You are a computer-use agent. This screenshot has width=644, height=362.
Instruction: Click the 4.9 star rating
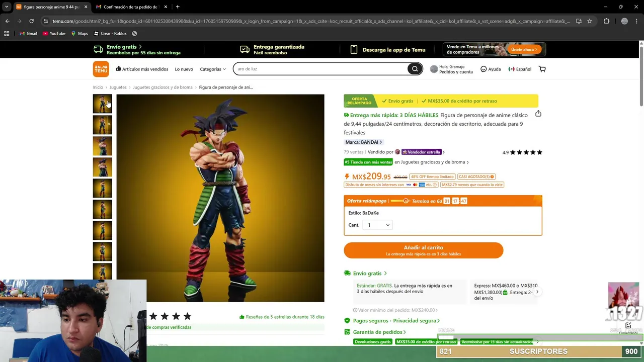click(x=522, y=152)
